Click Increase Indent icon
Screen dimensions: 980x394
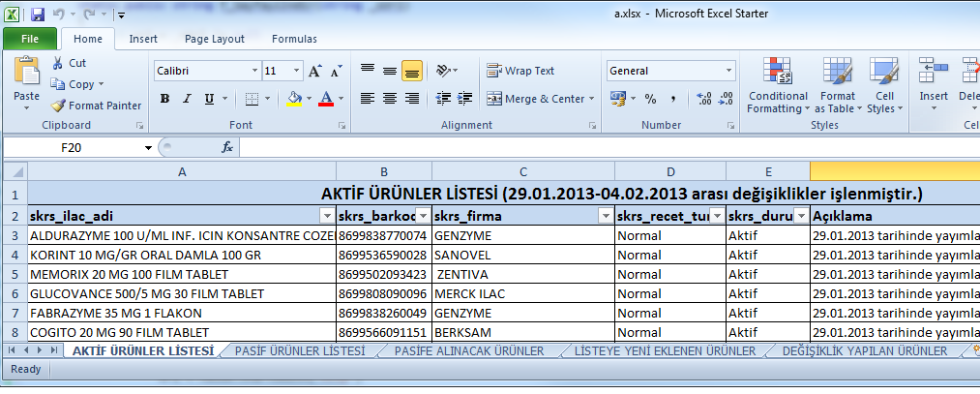[465, 98]
